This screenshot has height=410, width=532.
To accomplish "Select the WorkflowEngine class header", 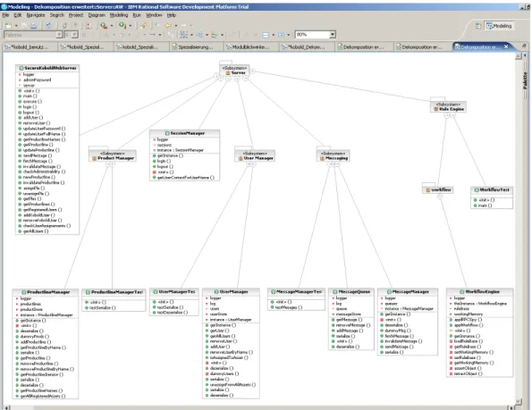I will coord(479,292).
